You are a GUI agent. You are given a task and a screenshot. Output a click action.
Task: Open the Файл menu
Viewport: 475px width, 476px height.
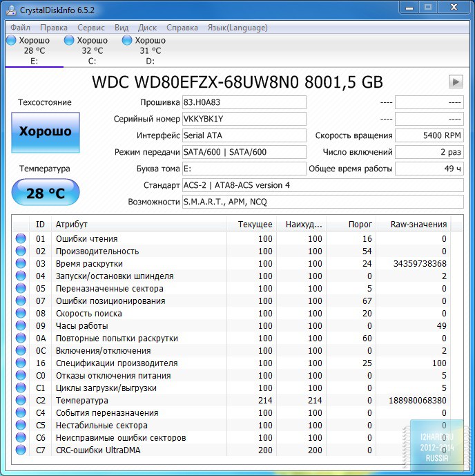(20, 28)
